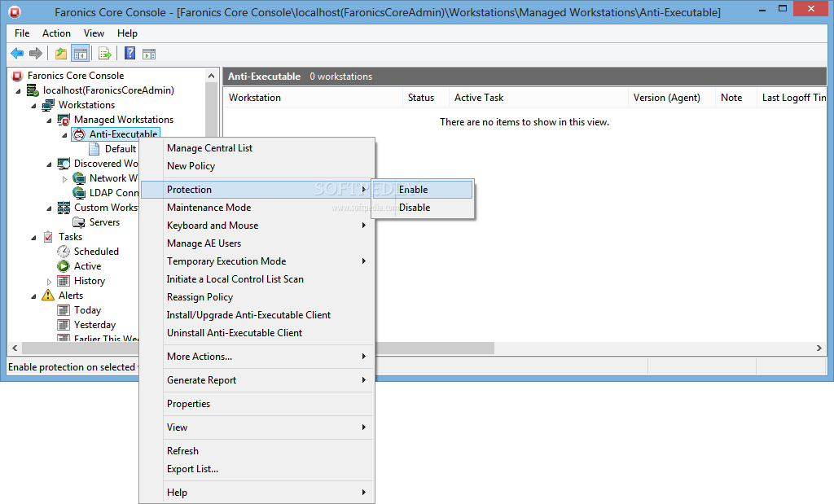Viewport: 834px width, 504px height.
Task: Select Manage Central List
Action: click(257, 148)
